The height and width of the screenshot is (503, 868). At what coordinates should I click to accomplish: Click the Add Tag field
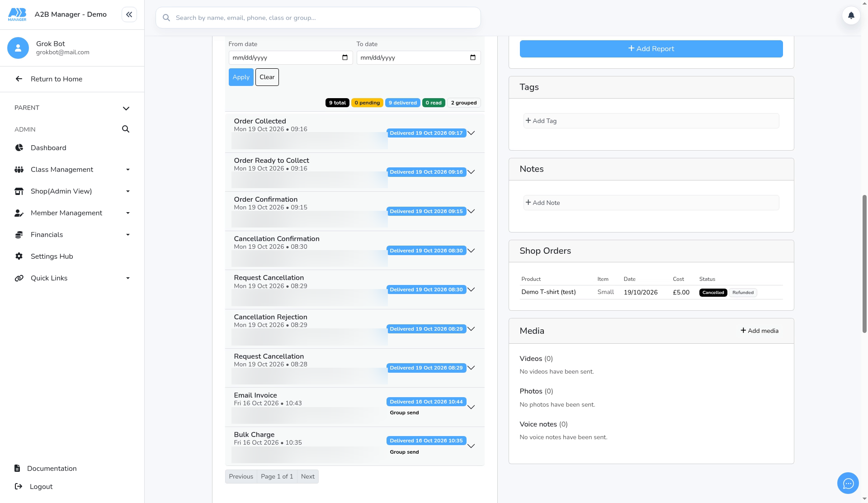coord(651,121)
